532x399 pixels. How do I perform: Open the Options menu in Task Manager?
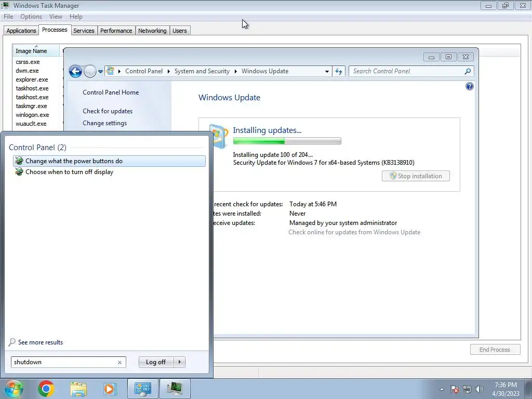[x=31, y=17]
